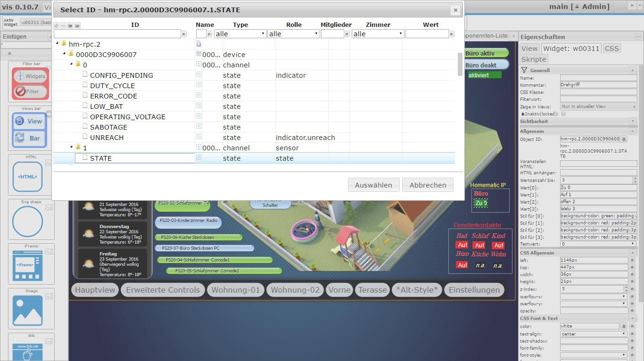
Task: Clear the Wert filter with its x button
Action: click(452, 34)
